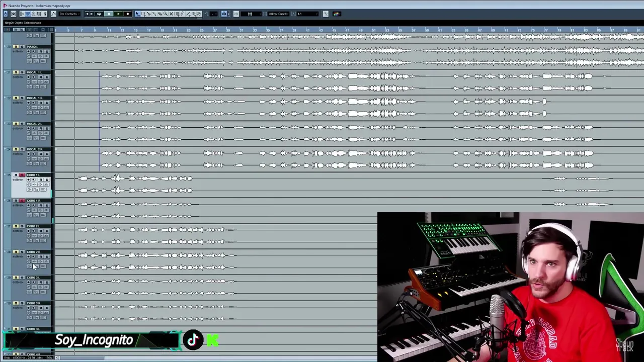Solo the CORO 3 R track
Viewport: 644px width, 362px height.
[22, 303]
